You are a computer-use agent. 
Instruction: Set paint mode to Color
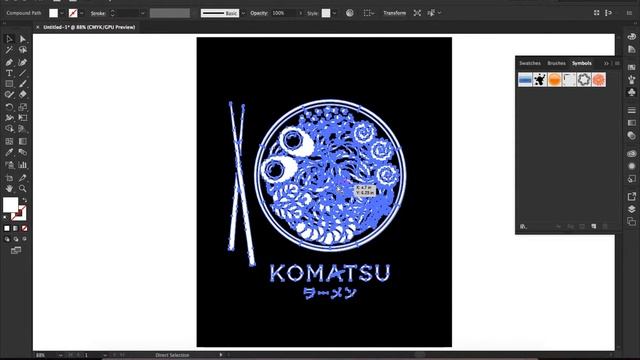pyautogui.click(x=7, y=228)
